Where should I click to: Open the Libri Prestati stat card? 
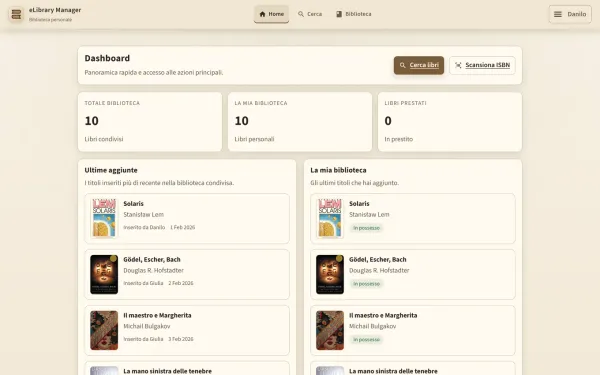[450, 122]
